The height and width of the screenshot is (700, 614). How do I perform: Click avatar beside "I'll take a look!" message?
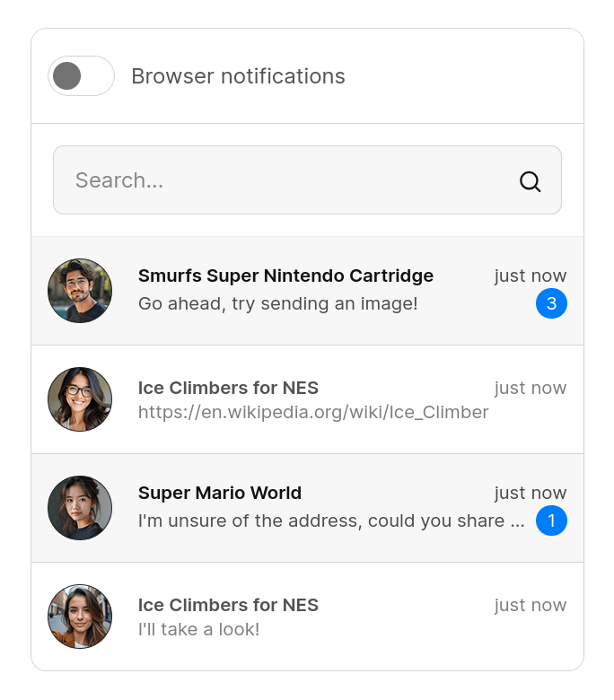[80, 617]
